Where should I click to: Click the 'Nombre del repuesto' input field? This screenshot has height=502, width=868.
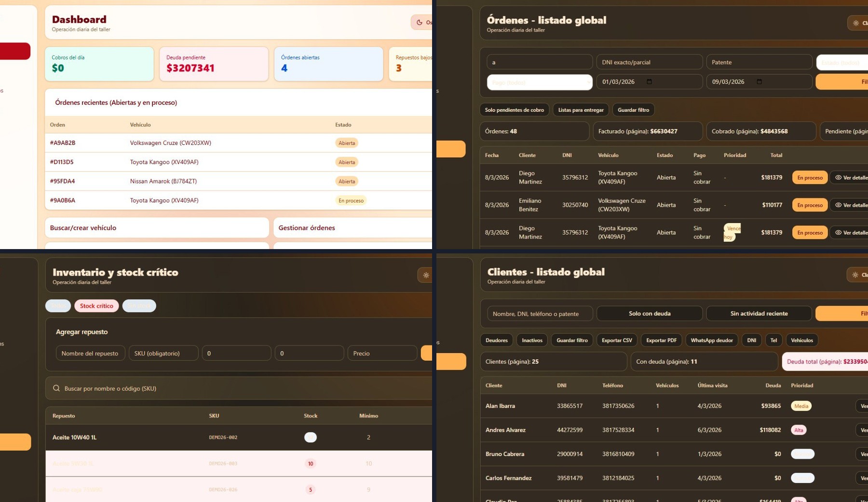(90, 353)
